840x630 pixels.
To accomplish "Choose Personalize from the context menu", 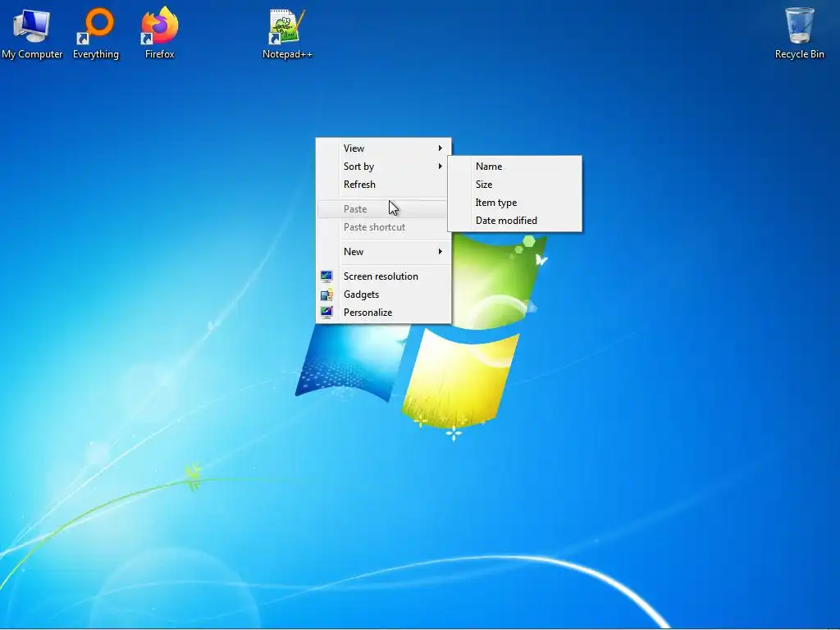I will (x=383, y=313).
